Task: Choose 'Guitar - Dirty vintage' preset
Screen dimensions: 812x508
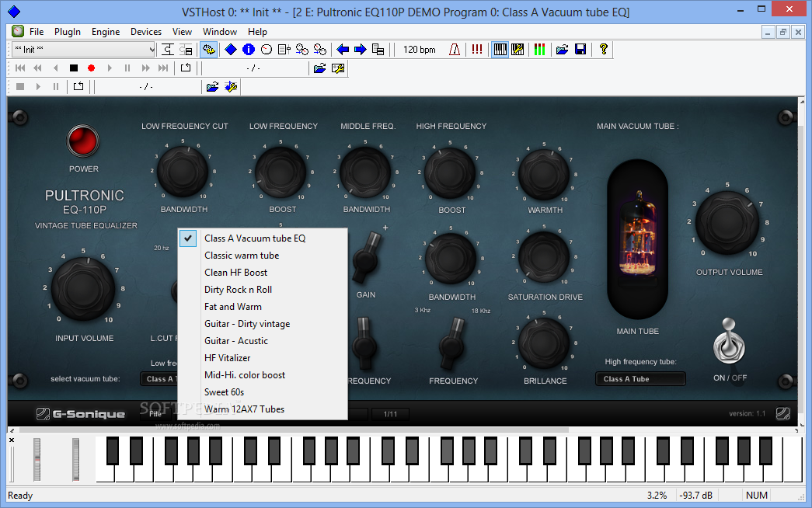Action: click(263, 324)
